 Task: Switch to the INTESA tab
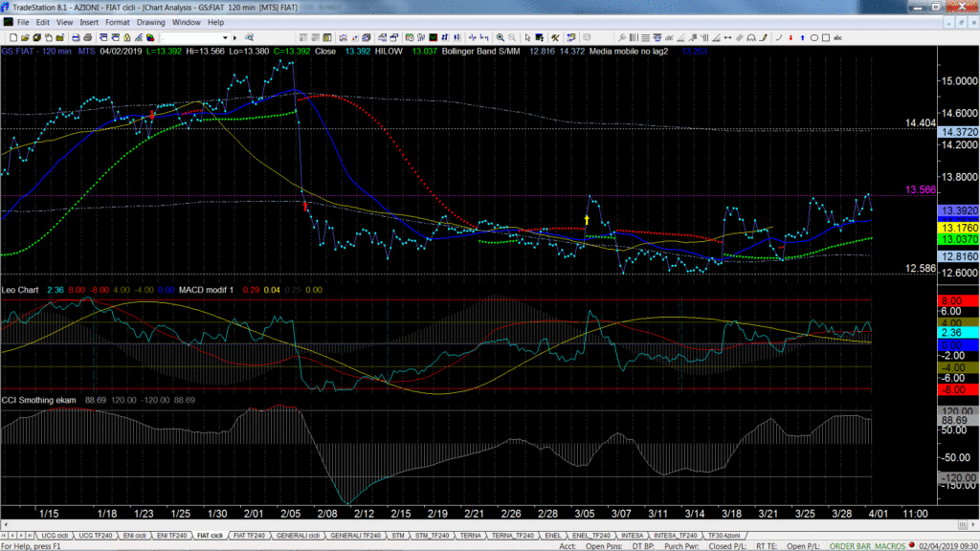coord(632,536)
